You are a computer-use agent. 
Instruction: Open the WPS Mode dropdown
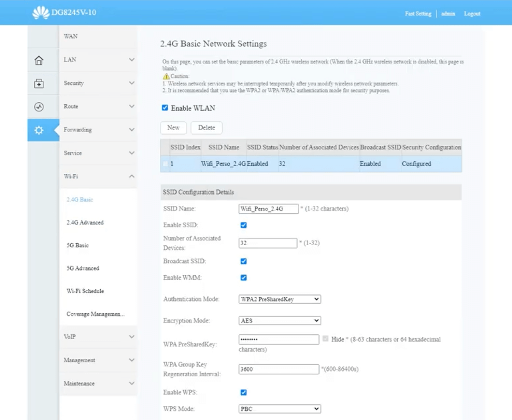click(279, 409)
